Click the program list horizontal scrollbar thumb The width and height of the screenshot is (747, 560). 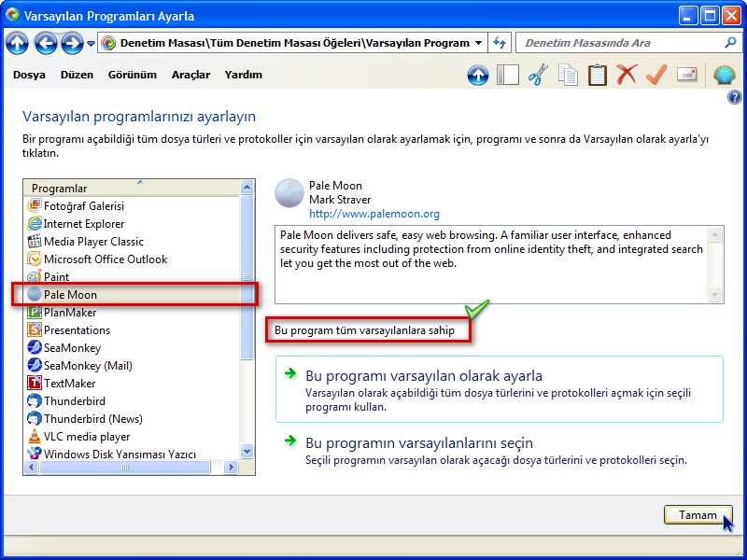125,468
